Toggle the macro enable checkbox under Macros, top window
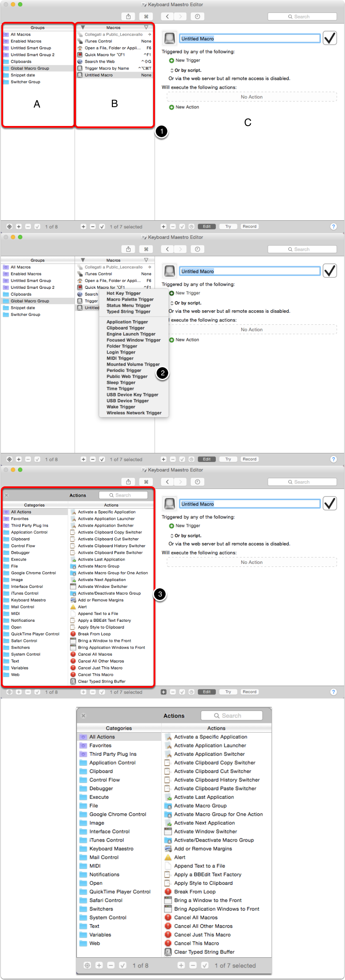This screenshot has height=980, width=345. [102, 227]
